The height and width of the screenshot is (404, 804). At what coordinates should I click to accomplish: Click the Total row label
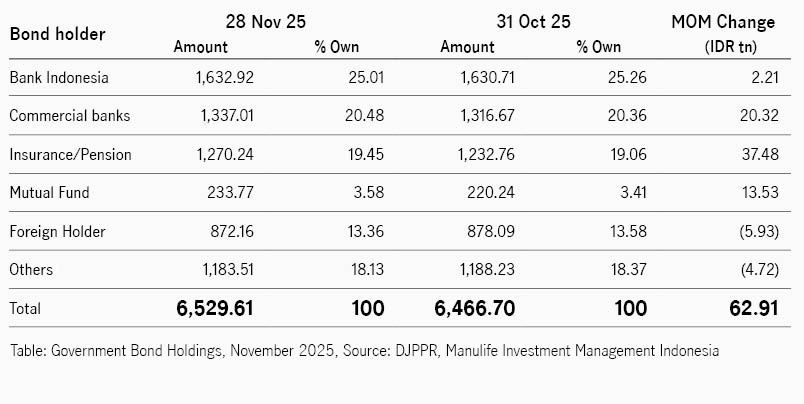pos(26,310)
